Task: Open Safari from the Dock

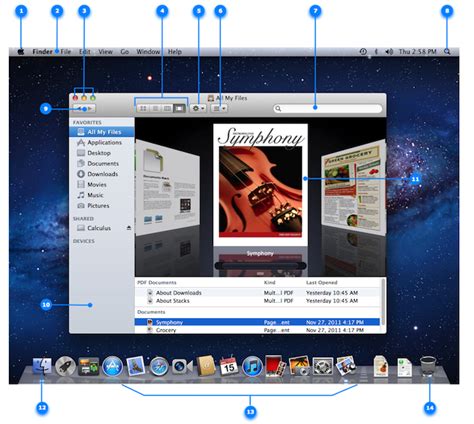Action: click(x=159, y=367)
